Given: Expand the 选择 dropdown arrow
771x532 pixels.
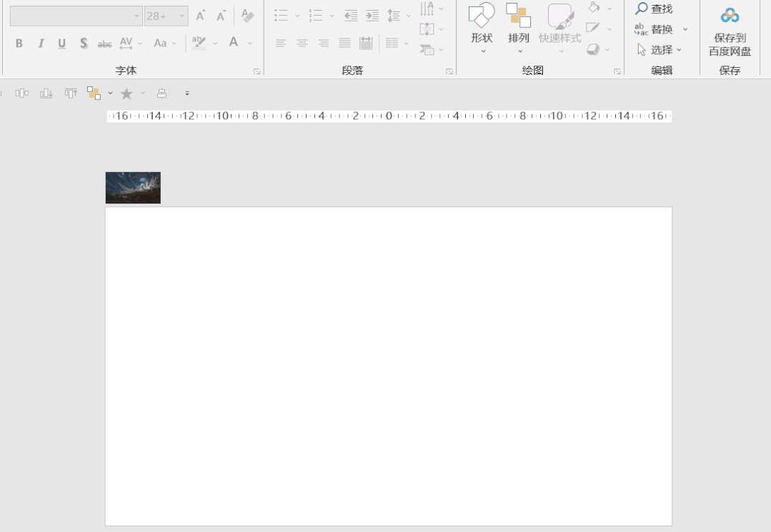Looking at the screenshot, I should pos(679,49).
